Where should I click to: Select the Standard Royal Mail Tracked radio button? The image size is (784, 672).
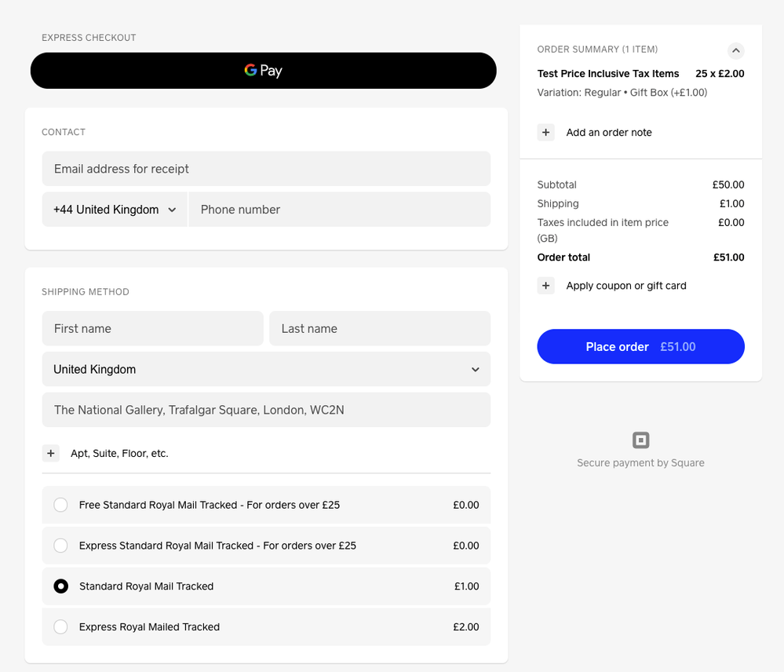60,586
